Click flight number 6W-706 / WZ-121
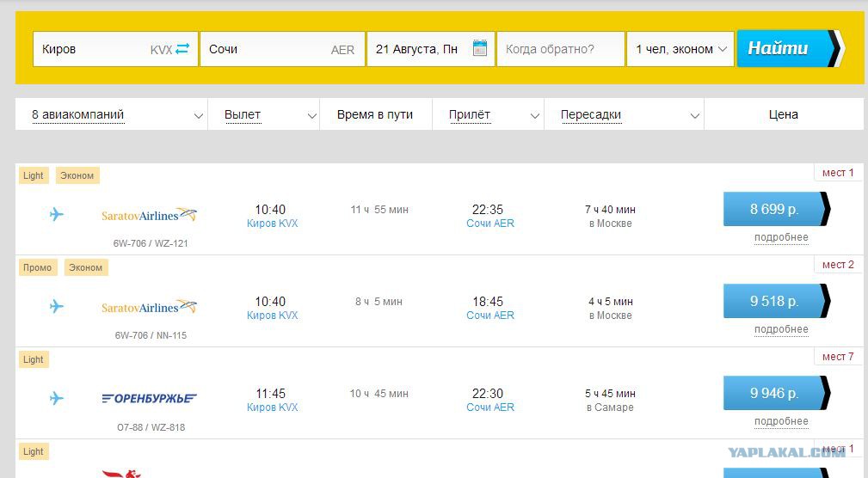The width and height of the screenshot is (868, 478). click(x=151, y=243)
